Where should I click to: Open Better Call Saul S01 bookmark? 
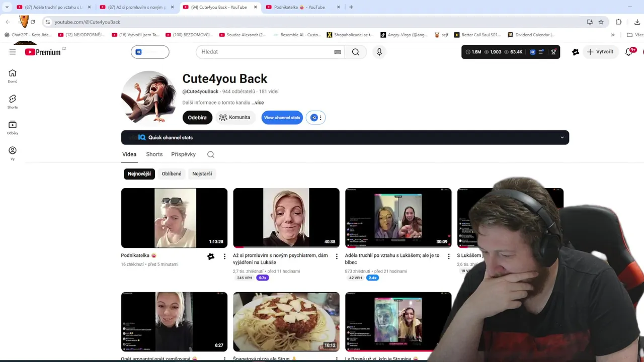tap(477, 35)
